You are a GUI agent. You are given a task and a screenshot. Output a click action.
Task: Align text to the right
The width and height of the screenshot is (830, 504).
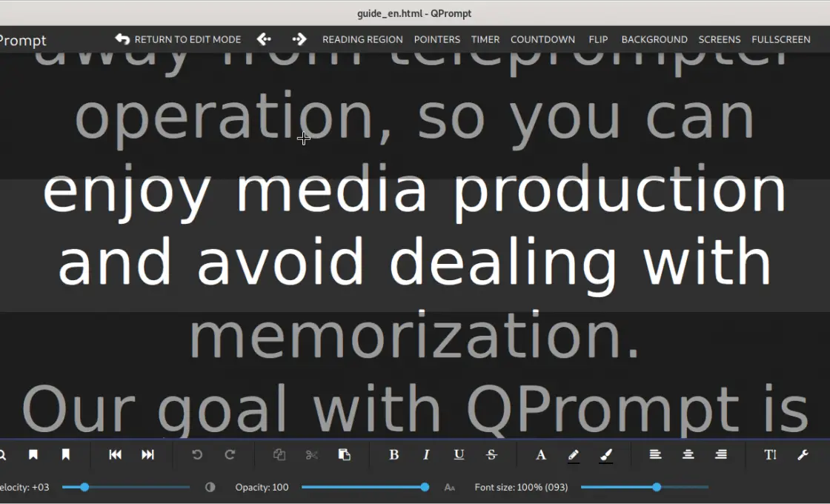click(721, 454)
